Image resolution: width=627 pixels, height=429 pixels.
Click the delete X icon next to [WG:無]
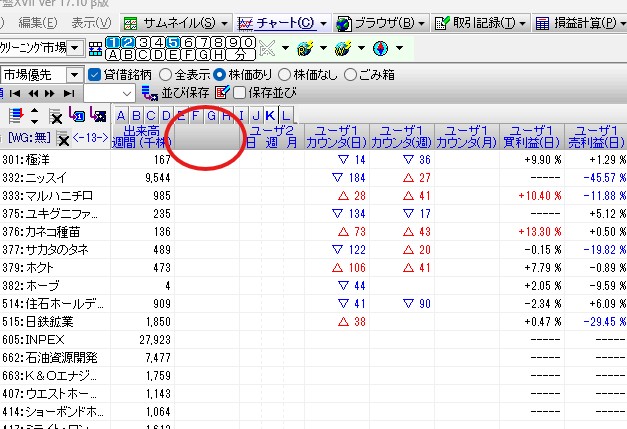62,138
